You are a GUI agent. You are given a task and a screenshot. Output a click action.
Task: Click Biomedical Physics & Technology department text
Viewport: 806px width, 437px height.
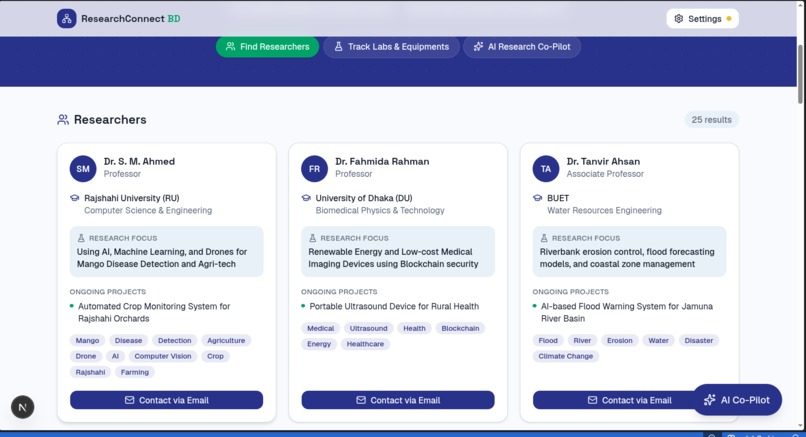(380, 210)
